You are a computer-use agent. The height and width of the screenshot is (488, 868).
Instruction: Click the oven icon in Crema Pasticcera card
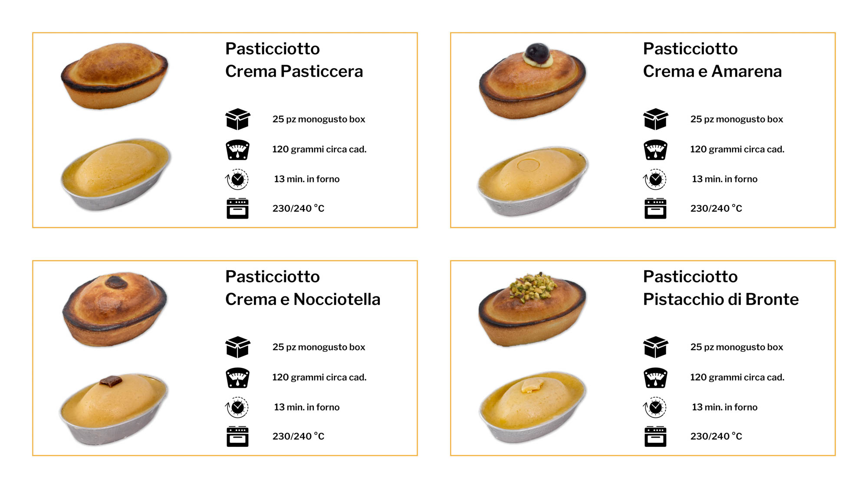(237, 209)
